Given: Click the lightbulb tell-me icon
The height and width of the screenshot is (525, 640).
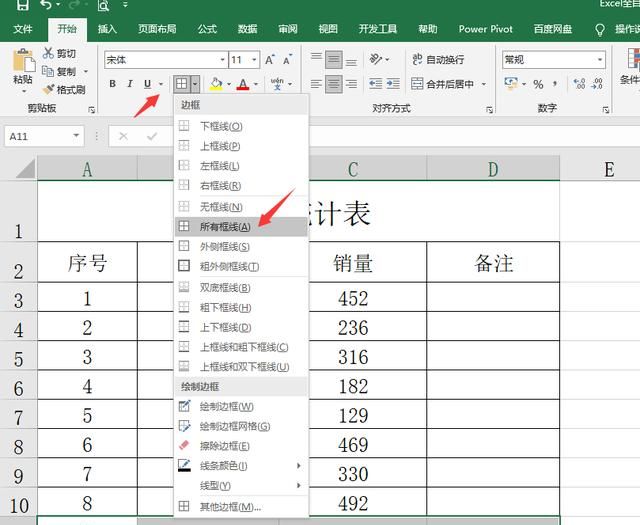Looking at the screenshot, I should [600, 30].
